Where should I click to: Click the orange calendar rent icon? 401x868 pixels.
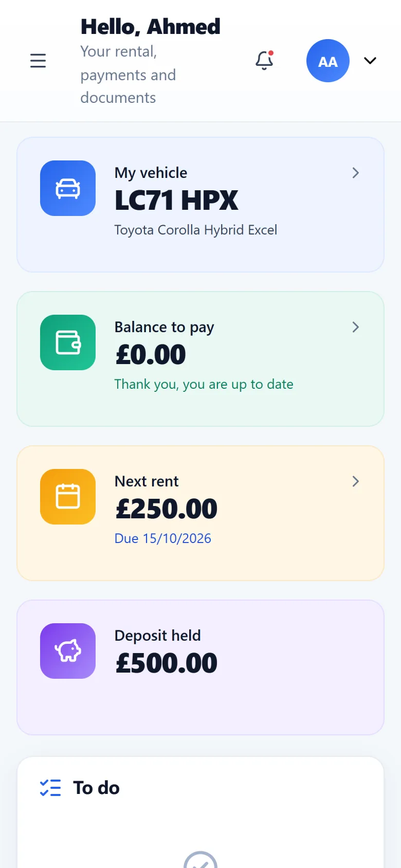(68, 497)
